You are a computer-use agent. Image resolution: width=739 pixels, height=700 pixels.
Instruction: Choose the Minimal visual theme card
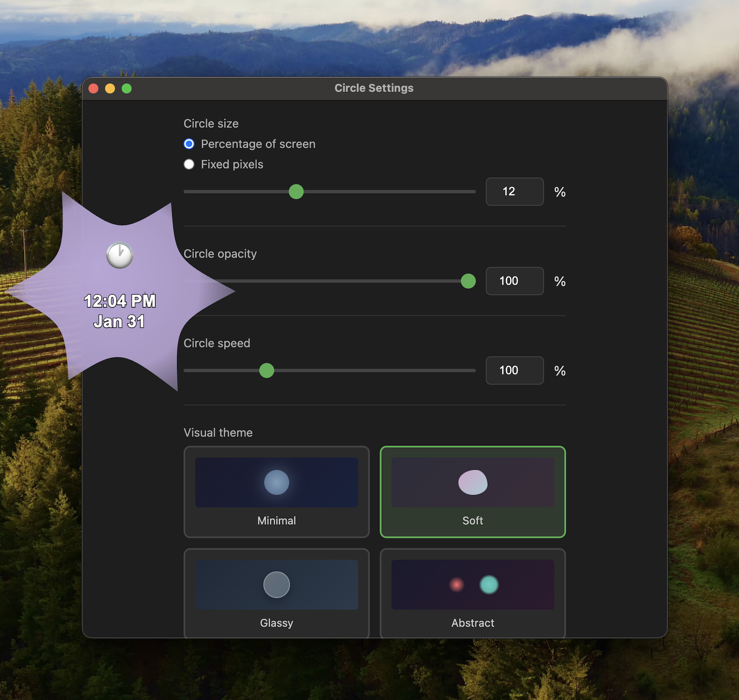(x=277, y=492)
